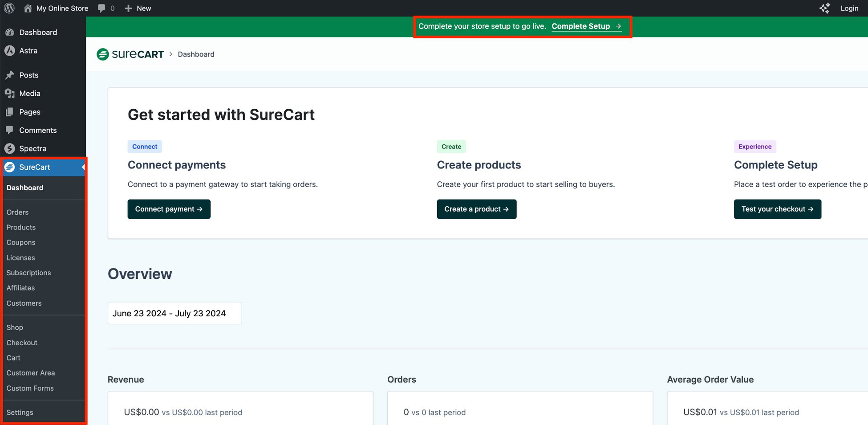868x425 pixels.
Task: Click the Overview heading
Action: pyautogui.click(x=140, y=274)
